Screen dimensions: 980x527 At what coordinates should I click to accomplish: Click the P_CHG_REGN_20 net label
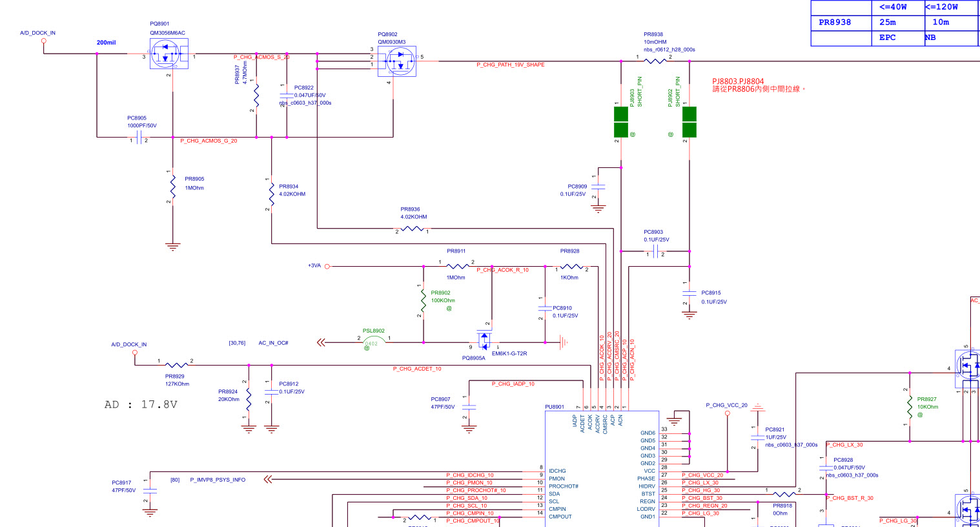704,506
